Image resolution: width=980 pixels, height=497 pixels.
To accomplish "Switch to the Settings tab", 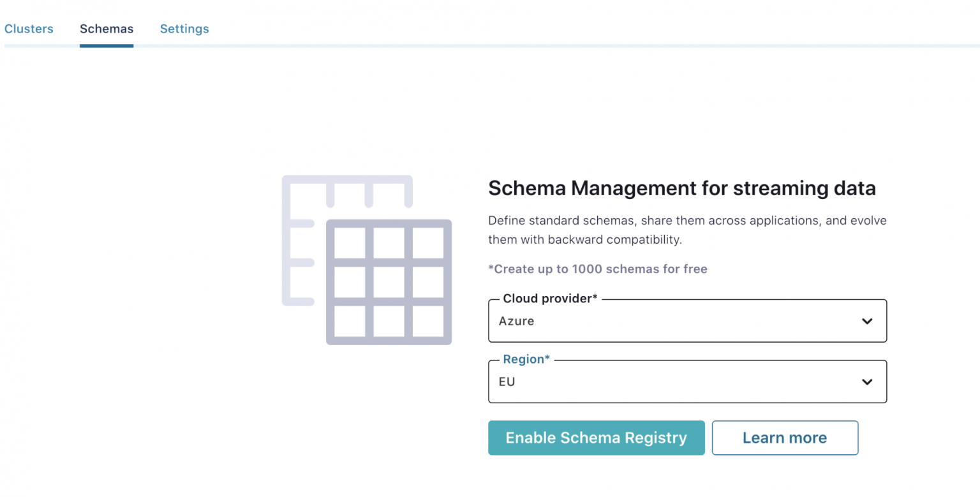I will pyautogui.click(x=184, y=29).
